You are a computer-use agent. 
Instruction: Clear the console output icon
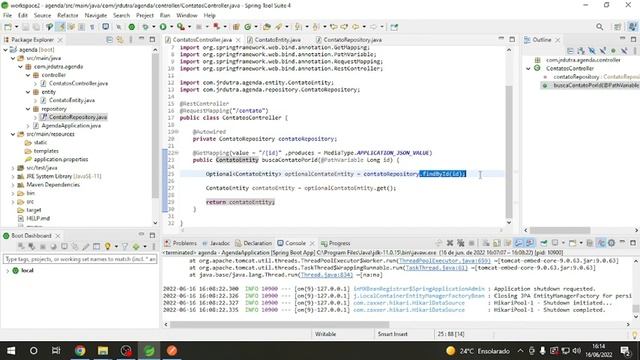(486, 243)
